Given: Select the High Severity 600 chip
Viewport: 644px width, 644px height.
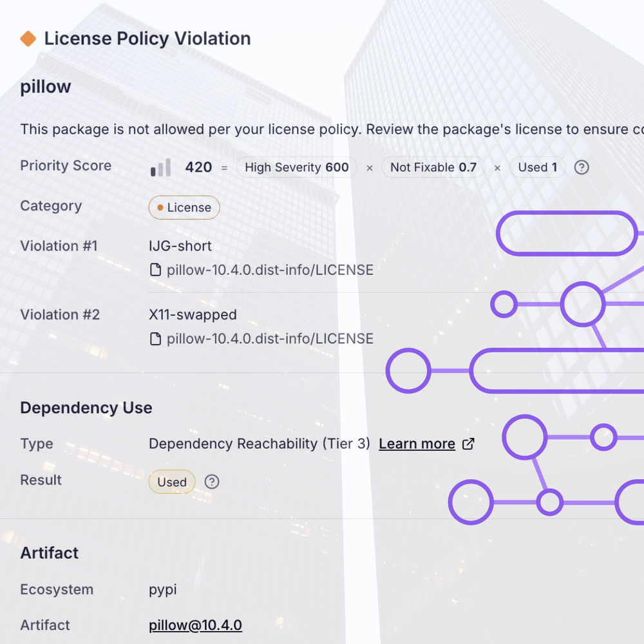Looking at the screenshot, I should click(x=296, y=167).
